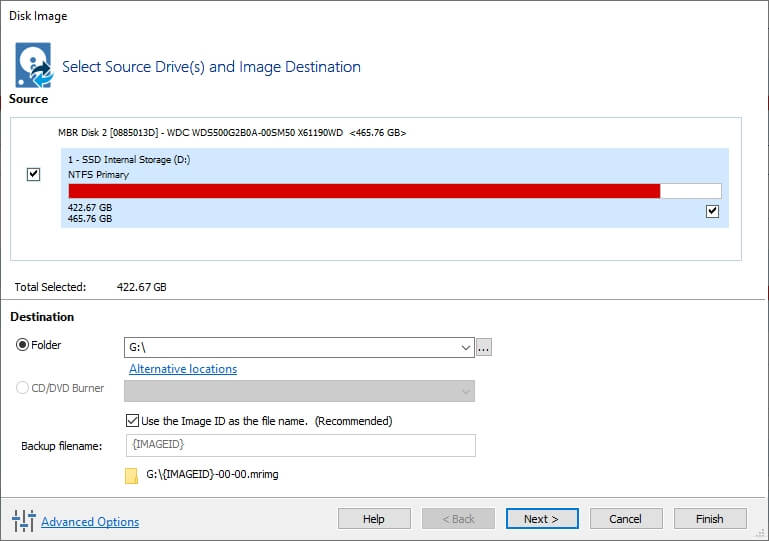Click the Backup filename {IMAGEID} field

pyautogui.click(x=301, y=445)
